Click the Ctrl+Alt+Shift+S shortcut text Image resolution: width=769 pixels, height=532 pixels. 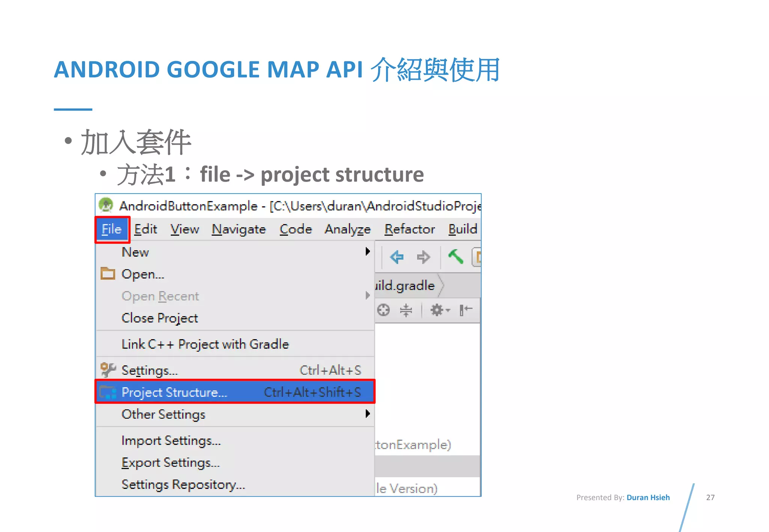312,392
